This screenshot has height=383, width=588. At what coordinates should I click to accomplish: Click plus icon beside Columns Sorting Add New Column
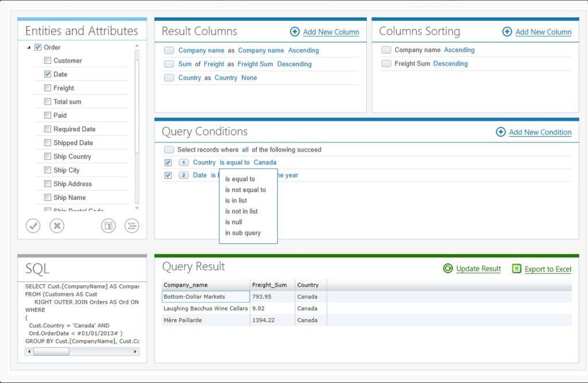507,32
